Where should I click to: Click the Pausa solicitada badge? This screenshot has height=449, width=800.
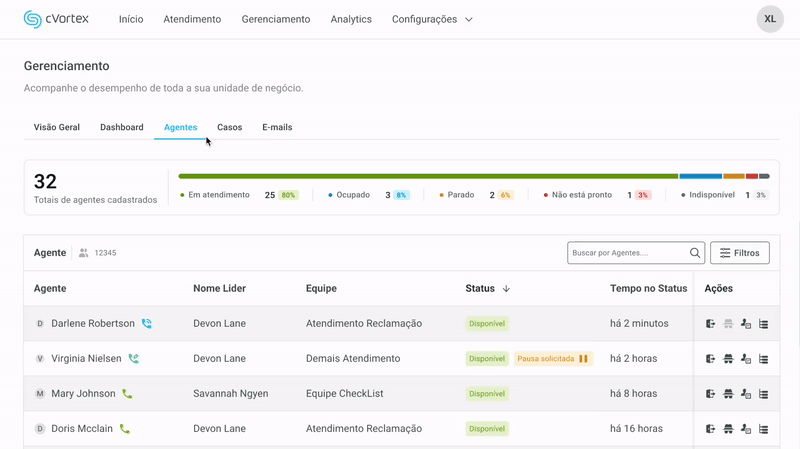553,359
